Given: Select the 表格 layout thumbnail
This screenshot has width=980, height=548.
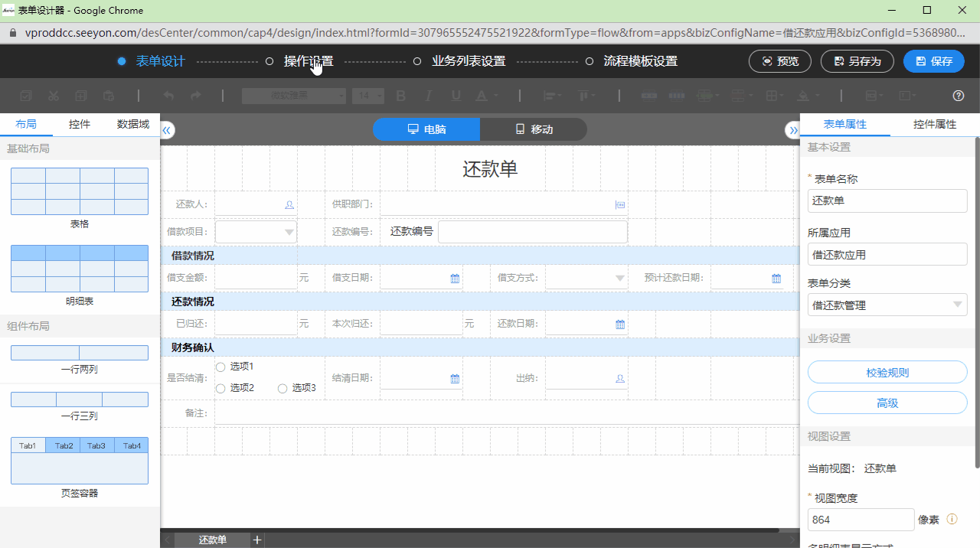Looking at the screenshot, I should tap(80, 191).
